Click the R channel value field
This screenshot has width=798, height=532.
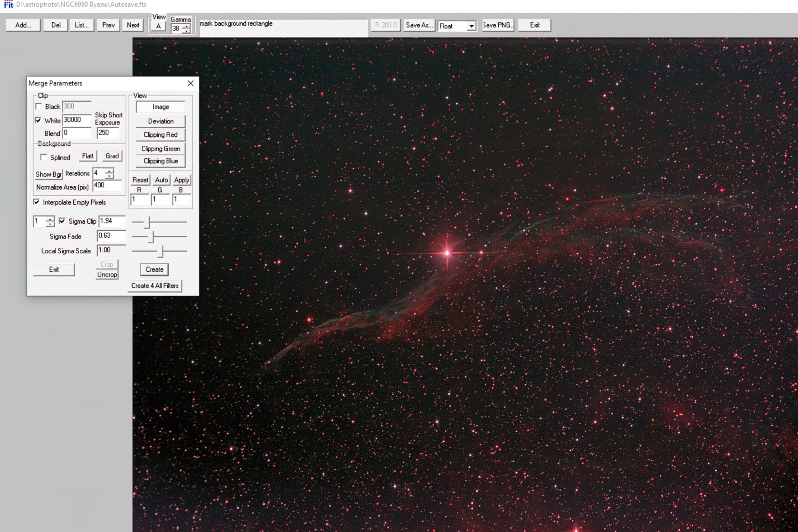coord(140,200)
